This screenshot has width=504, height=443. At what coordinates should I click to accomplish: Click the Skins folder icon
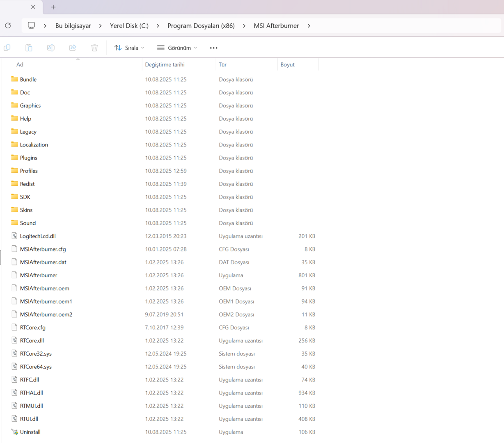click(14, 209)
